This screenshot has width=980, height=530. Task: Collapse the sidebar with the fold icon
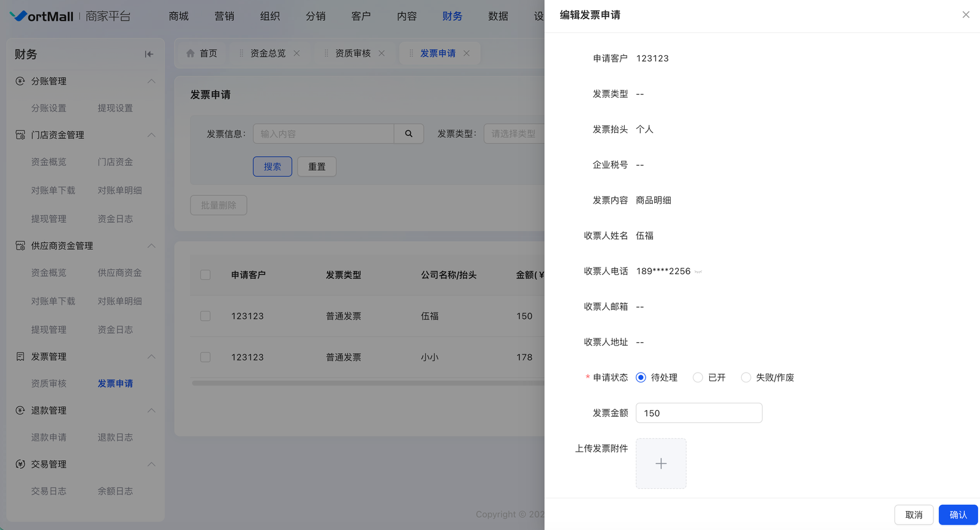(x=149, y=54)
